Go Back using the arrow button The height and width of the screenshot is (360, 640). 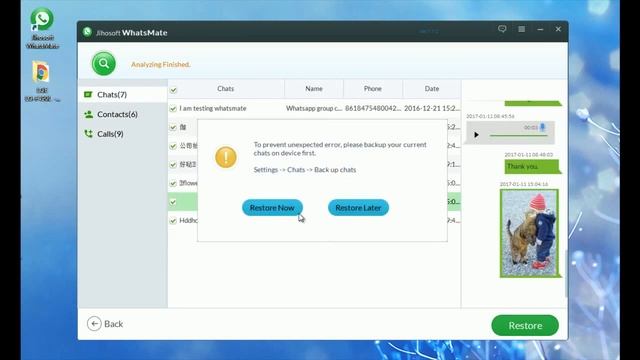click(105, 324)
